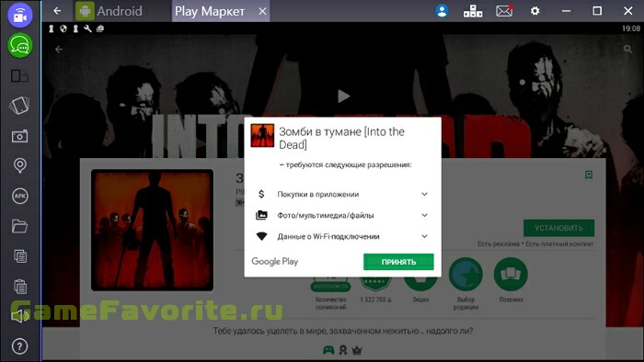Click the Play Store back arrow
The height and width of the screenshot is (362, 644).
coord(59,50)
